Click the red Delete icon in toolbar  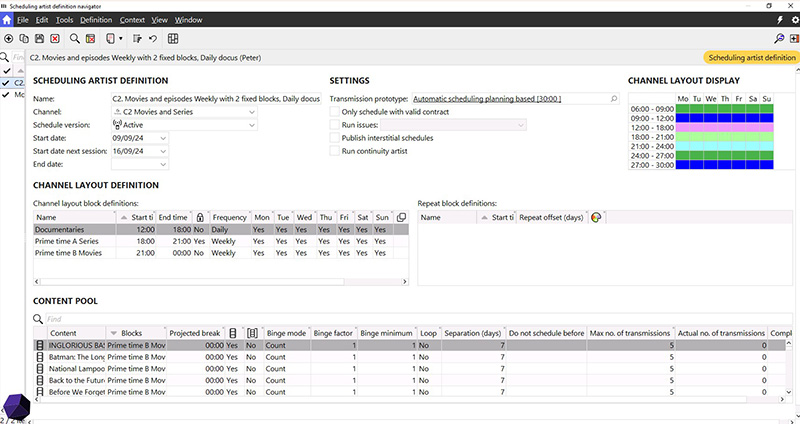[x=54, y=38]
